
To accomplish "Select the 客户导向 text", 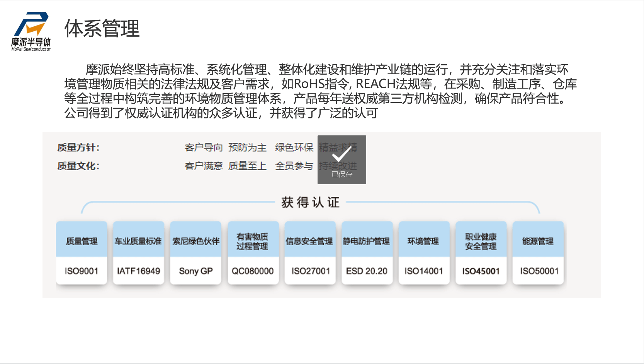I will point(204,147).
